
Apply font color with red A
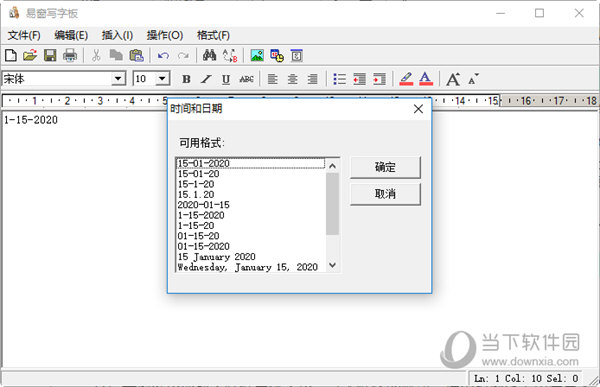coord(426,79)
